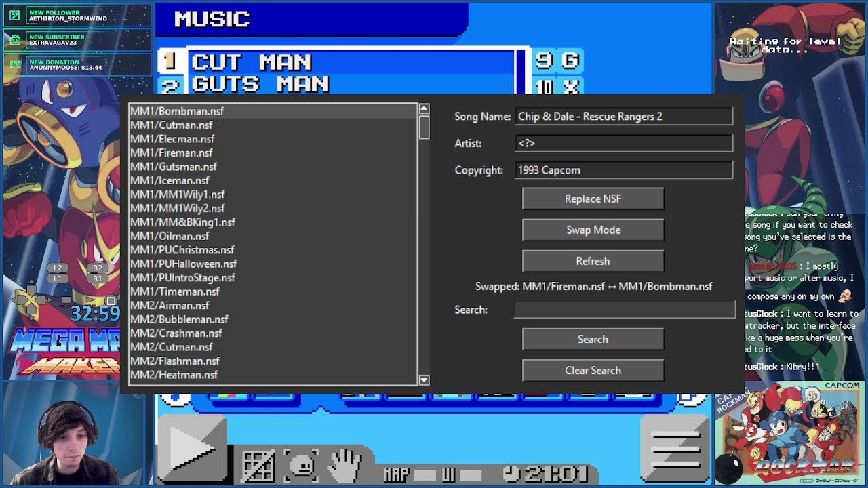Select MM1/PUChristmas.nsf in the list
The height and width of the screenshot is (488, 868).
(x=273, y=250)
